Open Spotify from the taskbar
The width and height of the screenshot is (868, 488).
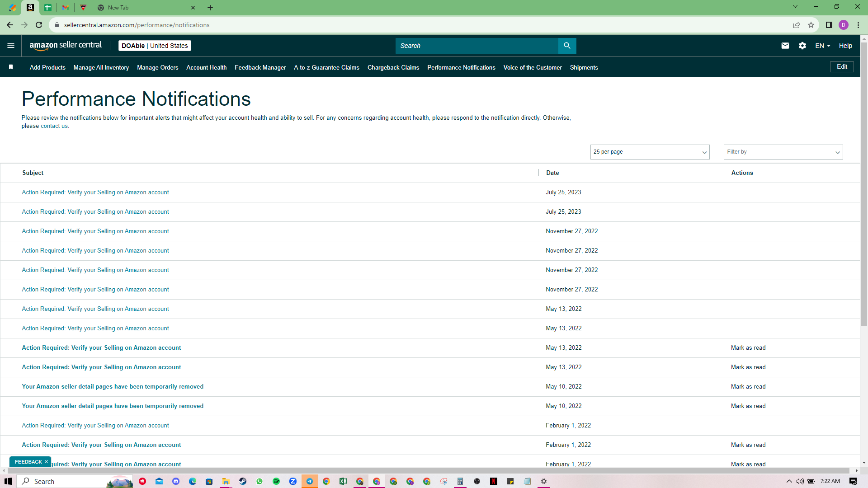pos(276,481)
